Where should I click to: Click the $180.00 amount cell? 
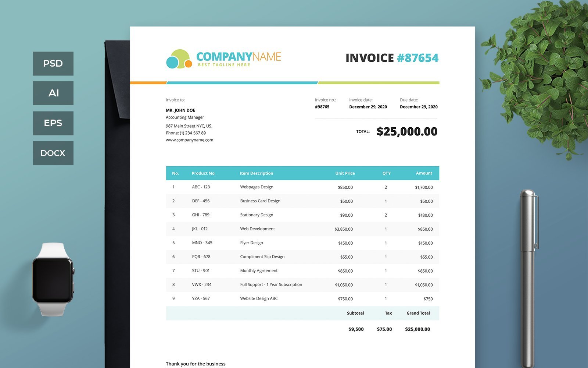(x=426, y=215)
